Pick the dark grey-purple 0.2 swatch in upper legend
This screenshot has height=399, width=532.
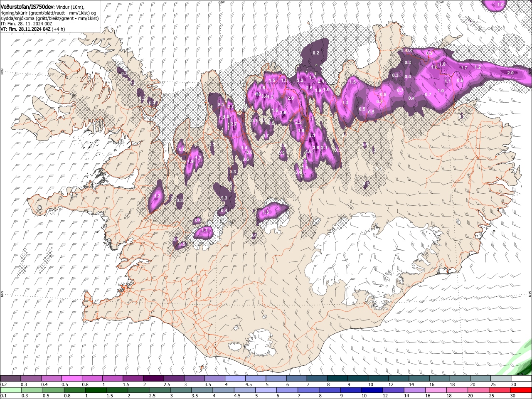[x=10, y=379]
